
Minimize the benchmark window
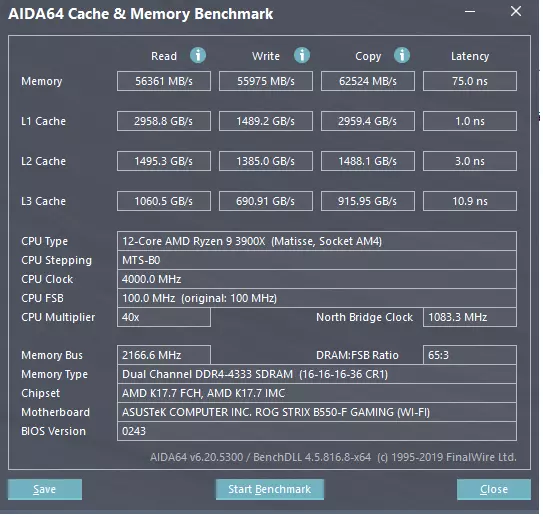pyautogui.click(x=470, y=11)
